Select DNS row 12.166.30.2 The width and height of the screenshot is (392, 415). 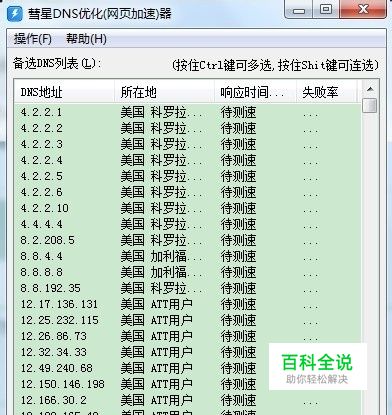(x=188, y=400)
